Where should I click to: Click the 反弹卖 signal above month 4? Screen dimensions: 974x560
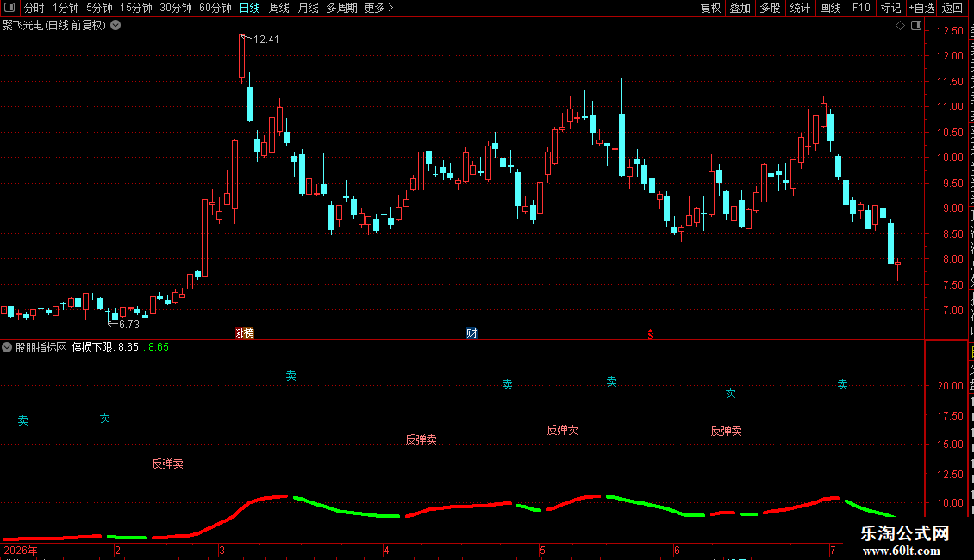pyautogui.click(x=421, y=439)
